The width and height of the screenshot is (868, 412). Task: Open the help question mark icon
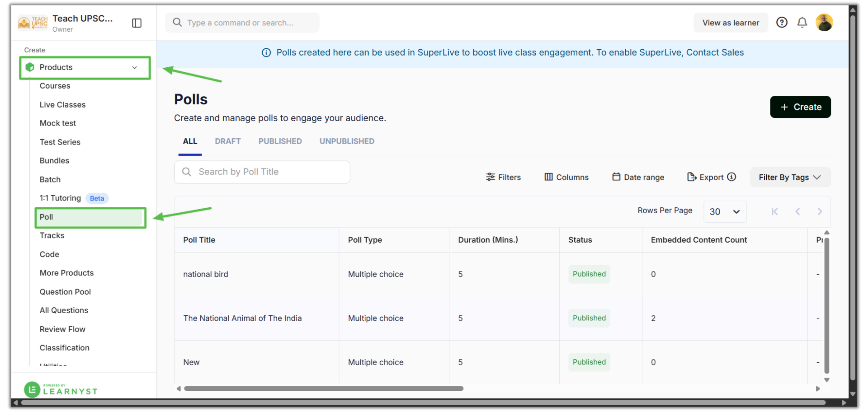[x=781, y=23]
